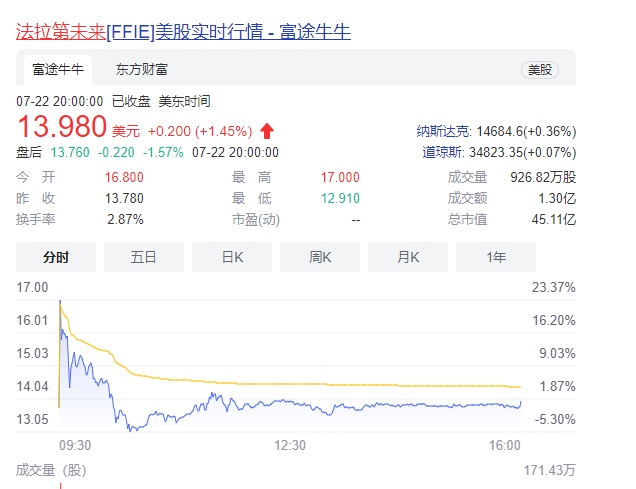Screen dimensions: 636x489
Task: Switch to the 东方财富 tab
Action: (x=142, y=70)
